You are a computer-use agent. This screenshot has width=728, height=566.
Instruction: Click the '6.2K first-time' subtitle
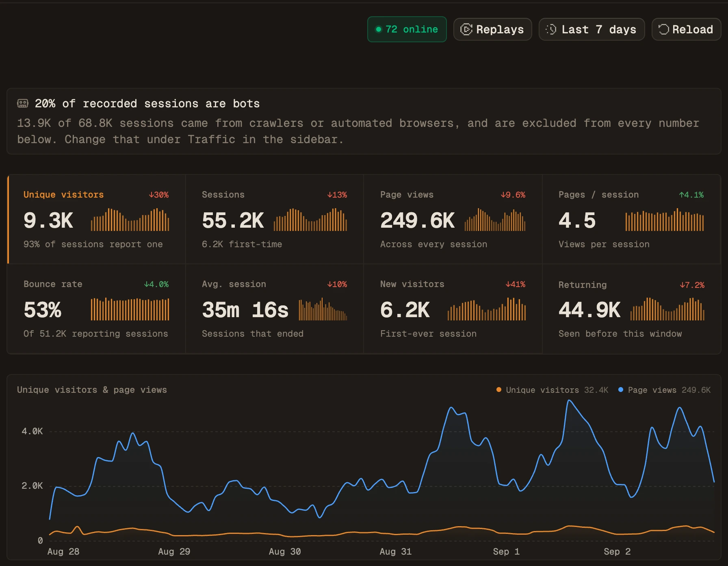tap(242, 244)
